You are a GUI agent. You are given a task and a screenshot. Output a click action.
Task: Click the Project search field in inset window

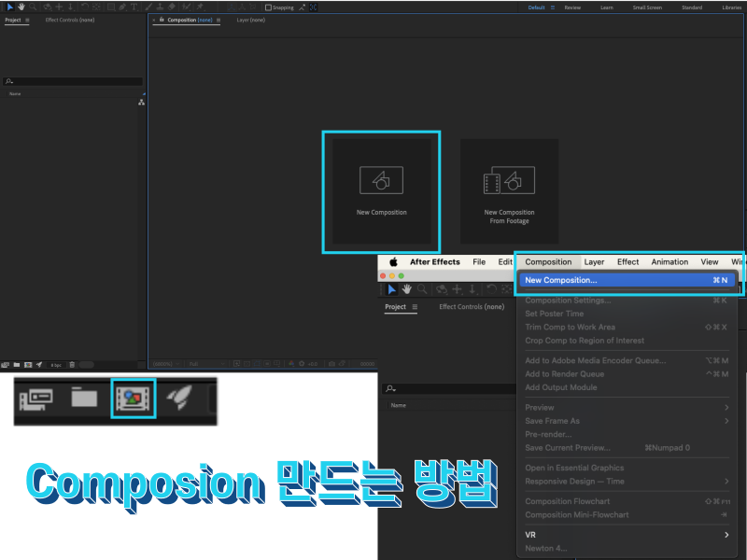449,388
